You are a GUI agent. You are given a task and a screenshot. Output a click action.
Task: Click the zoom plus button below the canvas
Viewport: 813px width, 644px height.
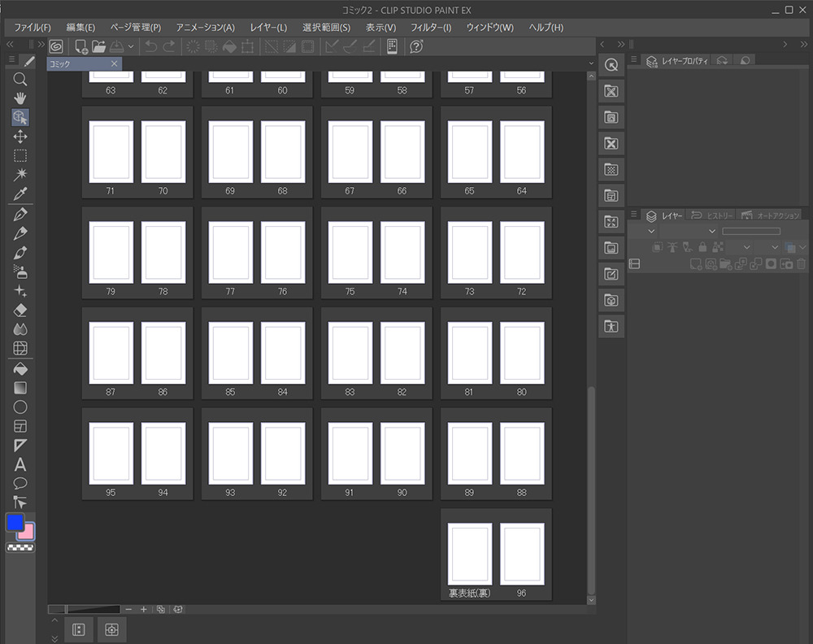[144, 608]
